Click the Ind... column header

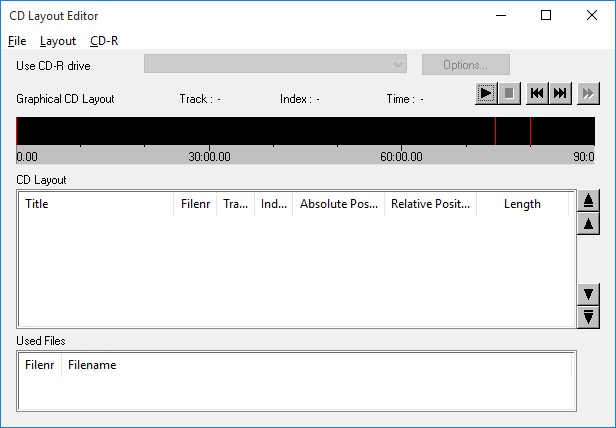click(273, 204)
